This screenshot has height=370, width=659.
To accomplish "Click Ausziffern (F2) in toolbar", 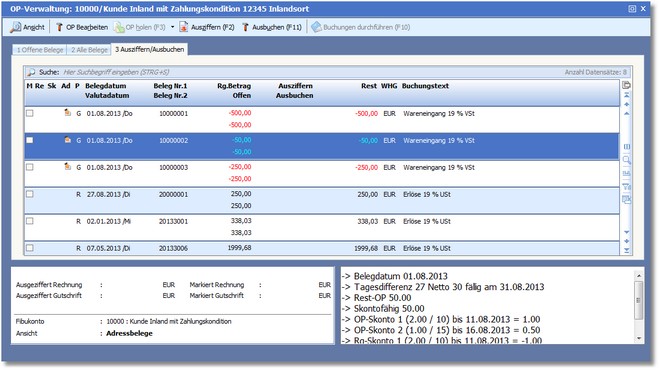I will coord(207,27).
